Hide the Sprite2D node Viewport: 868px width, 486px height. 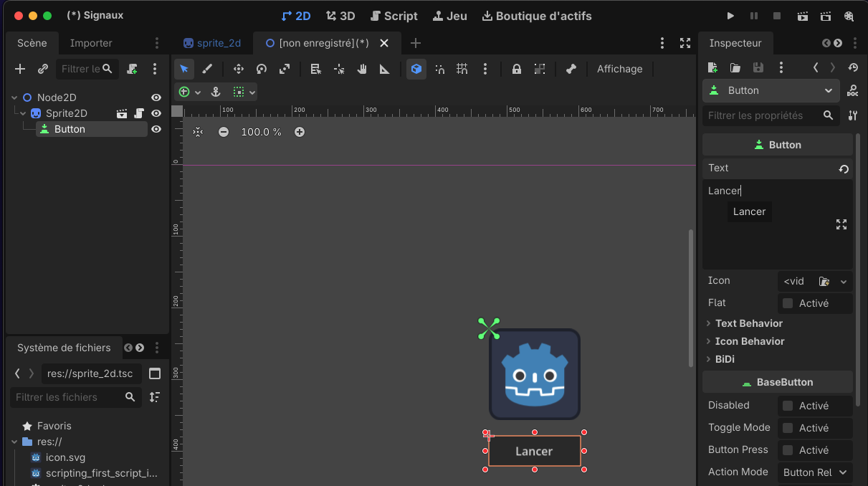coord(156,113)
